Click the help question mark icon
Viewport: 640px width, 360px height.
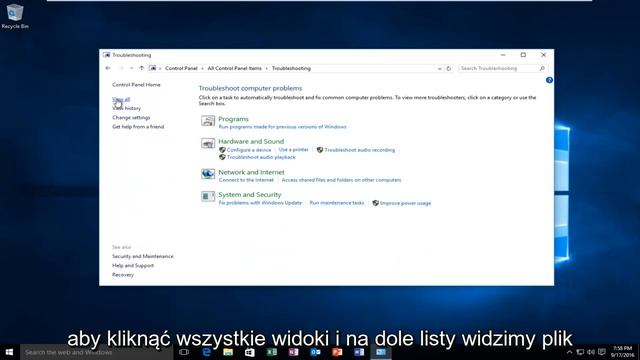pos(549,80)
